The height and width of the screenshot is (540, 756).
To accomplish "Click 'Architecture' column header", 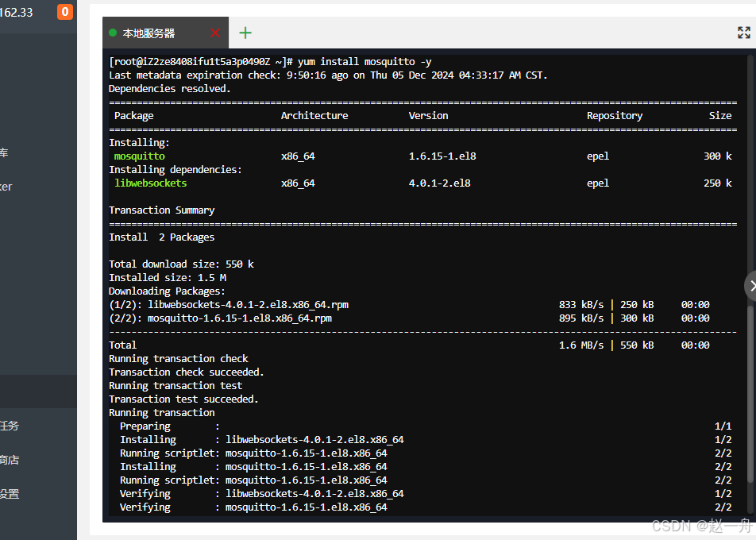I will click(x=314, y=116).
